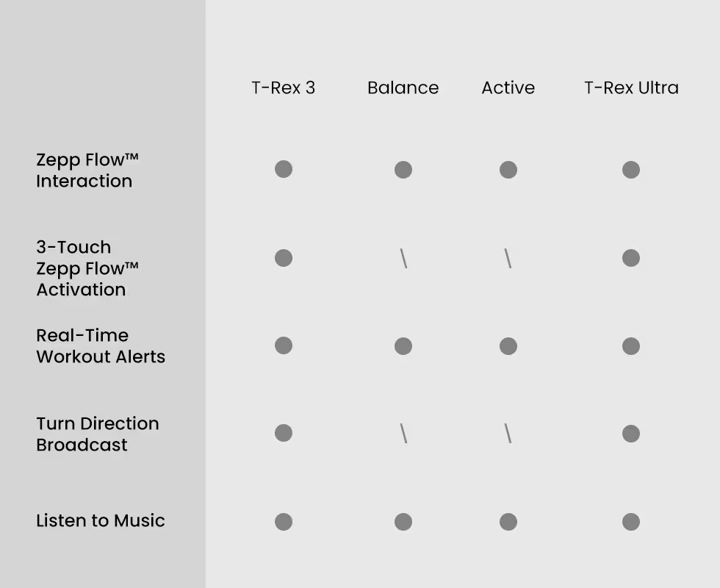Click the Active Zepp Flow Interaction dot

pyautogui.click(x=508, y=170)
